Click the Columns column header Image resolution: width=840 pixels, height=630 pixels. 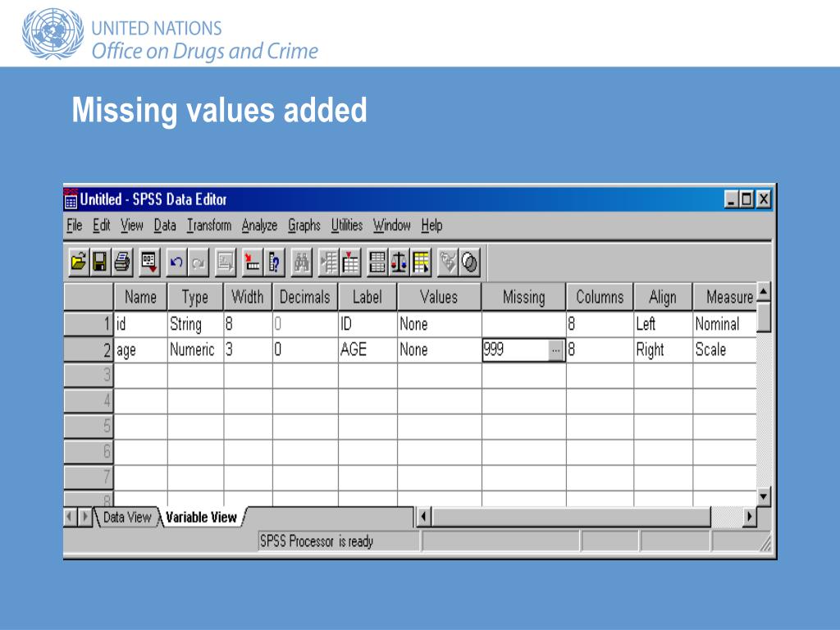600,297
